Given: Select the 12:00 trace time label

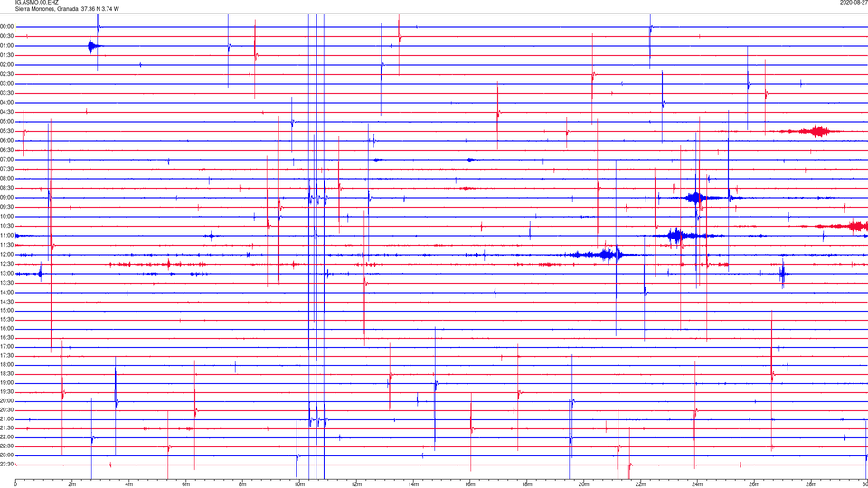Looking at the screenshot, I should tap(7, 255).
